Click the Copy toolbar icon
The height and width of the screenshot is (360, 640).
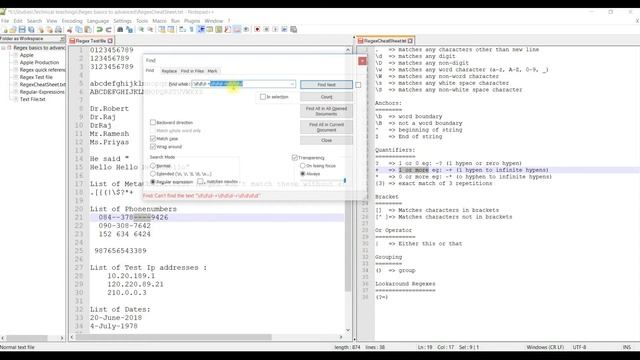[79, 29]
